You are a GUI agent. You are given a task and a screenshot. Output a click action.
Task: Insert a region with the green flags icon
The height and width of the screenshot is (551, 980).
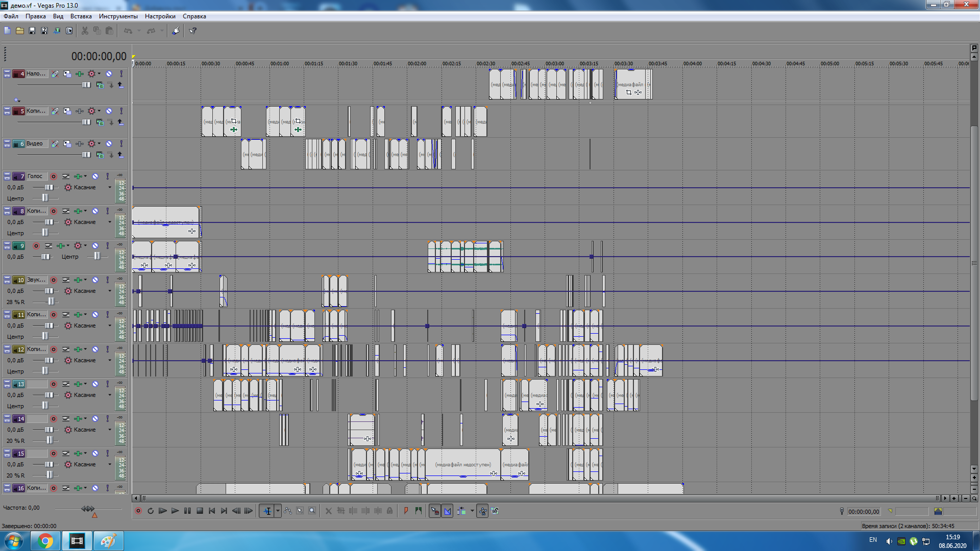pos(419,511)
